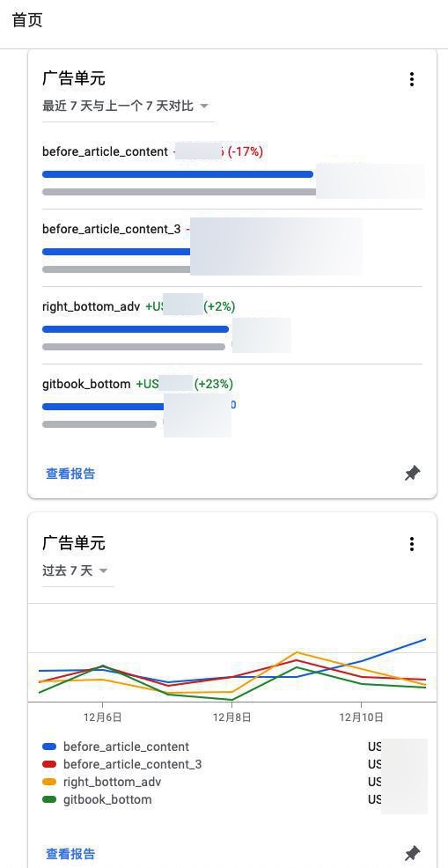This screenshot has height=868, width=448.
Task: Click the red before_article_content_3 legend swatch
Action: click(x=49, y=764)
